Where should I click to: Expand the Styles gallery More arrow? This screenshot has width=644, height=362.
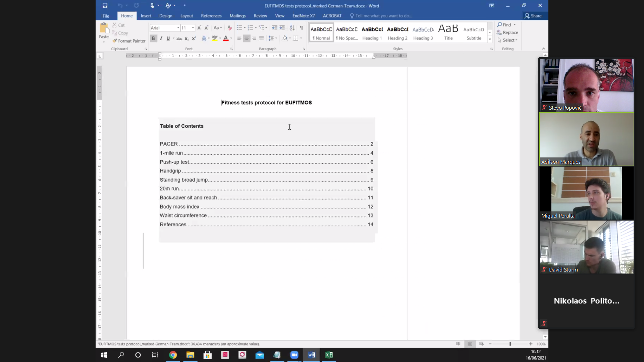pyautogui.click(x=490, y=40)
